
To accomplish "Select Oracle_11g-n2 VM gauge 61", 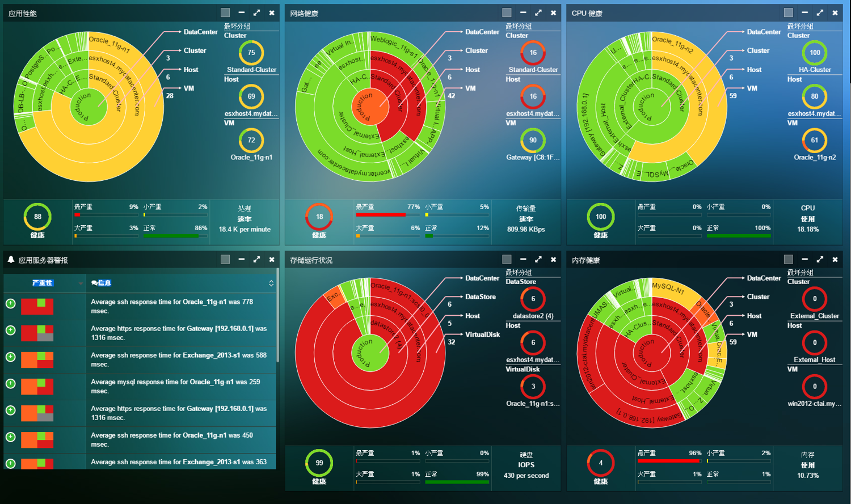I will click(x=815, y=140).
